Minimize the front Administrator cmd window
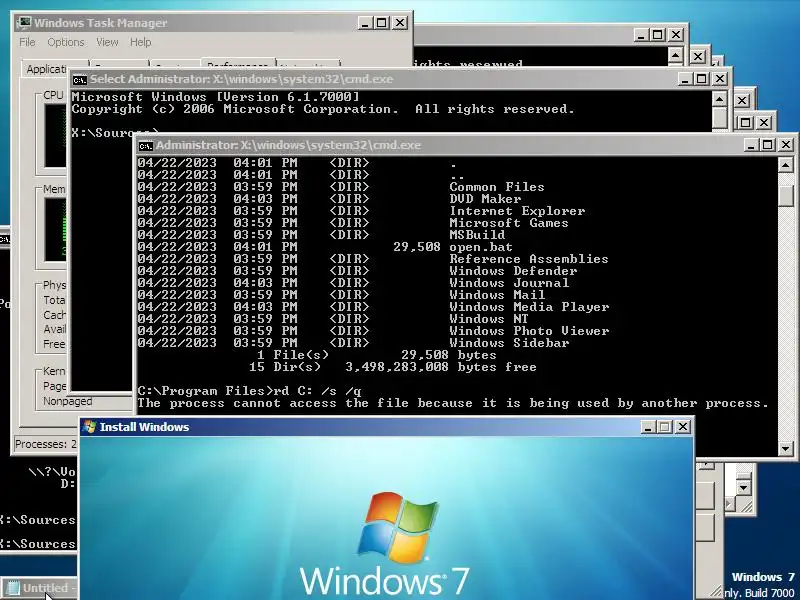800x600 pixels. point(751,145)
